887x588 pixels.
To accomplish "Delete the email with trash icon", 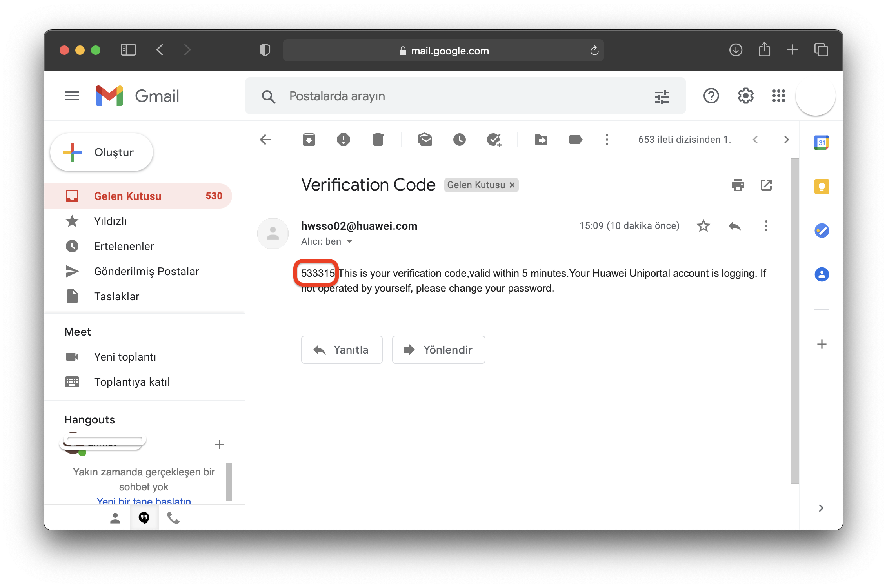I will coord(378,140).
